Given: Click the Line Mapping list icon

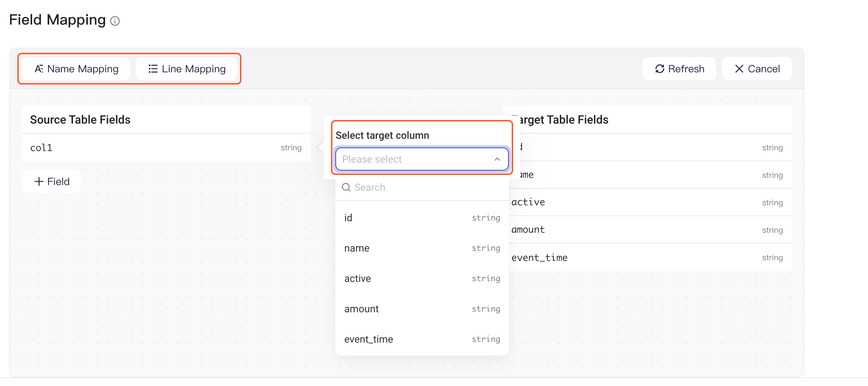Looking at the screenshot, I should [153, 69].
